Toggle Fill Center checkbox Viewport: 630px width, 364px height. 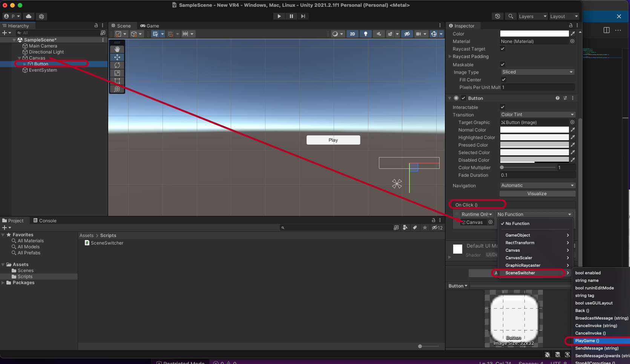tap(504, 80)
